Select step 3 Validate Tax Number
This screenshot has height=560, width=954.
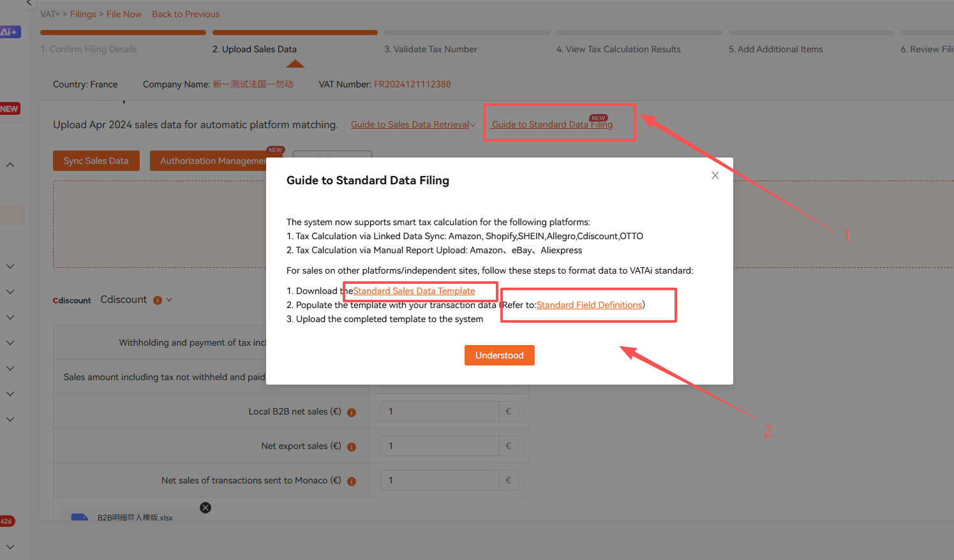[431, 49]
